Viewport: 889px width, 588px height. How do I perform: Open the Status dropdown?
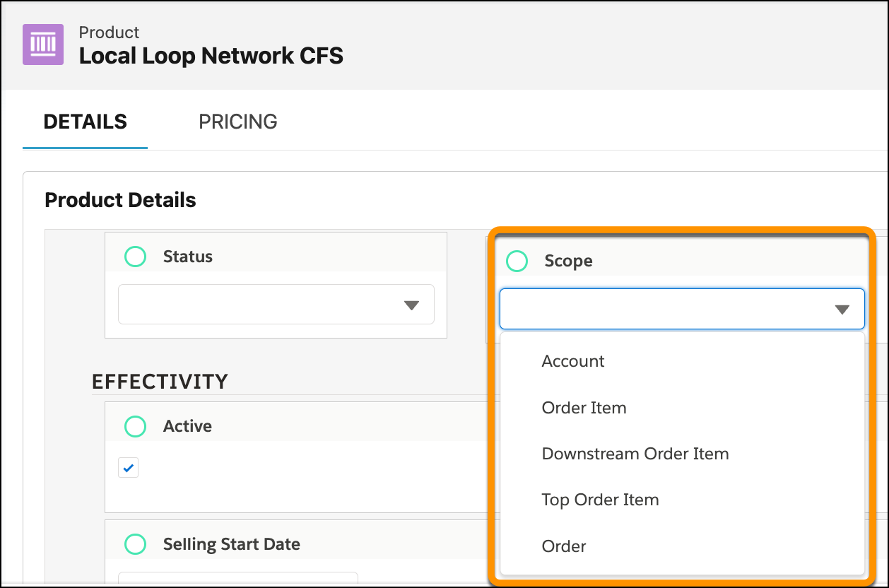click(x=276, y=305)
